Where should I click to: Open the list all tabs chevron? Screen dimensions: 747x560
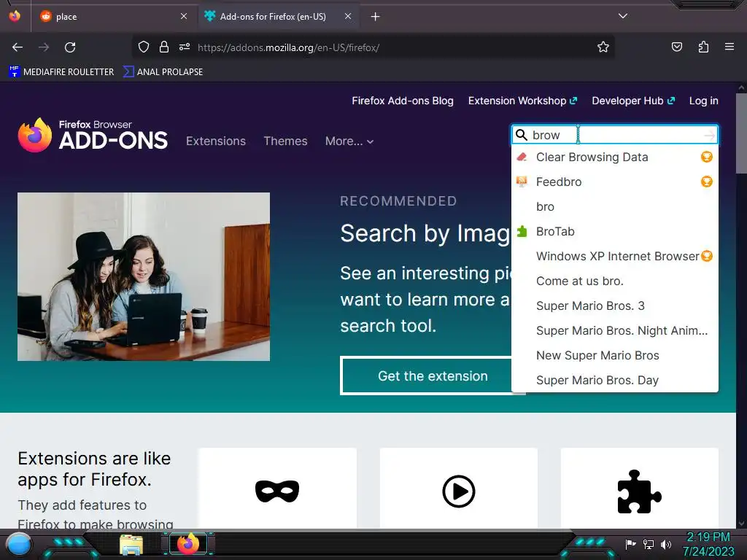(623, 16)
